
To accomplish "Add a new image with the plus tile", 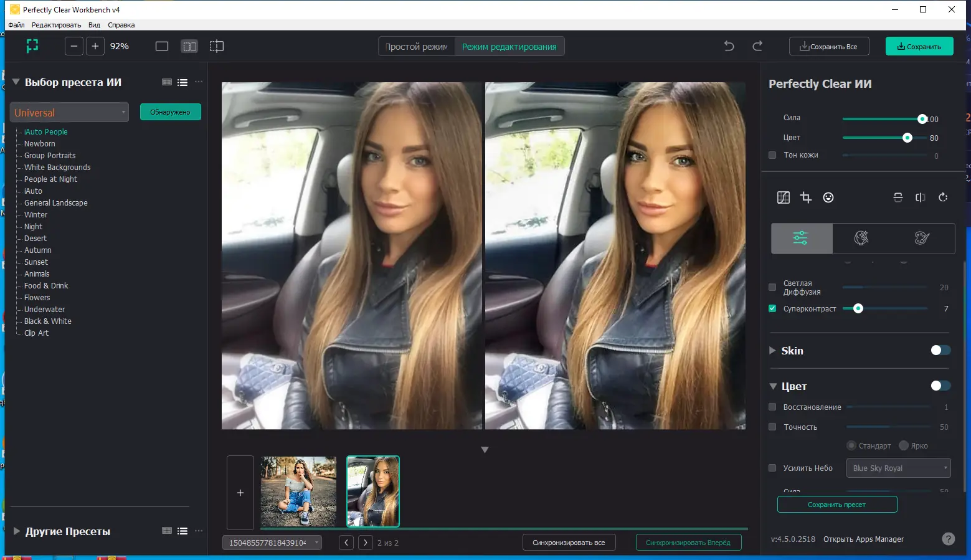I will 240,493.
